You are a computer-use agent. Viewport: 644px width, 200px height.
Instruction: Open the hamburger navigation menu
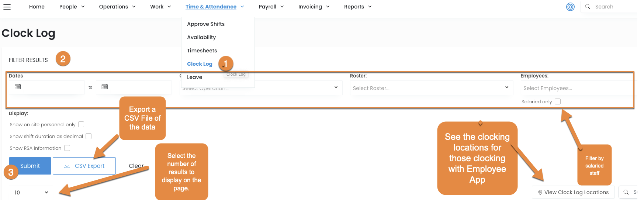click(7, 7)
